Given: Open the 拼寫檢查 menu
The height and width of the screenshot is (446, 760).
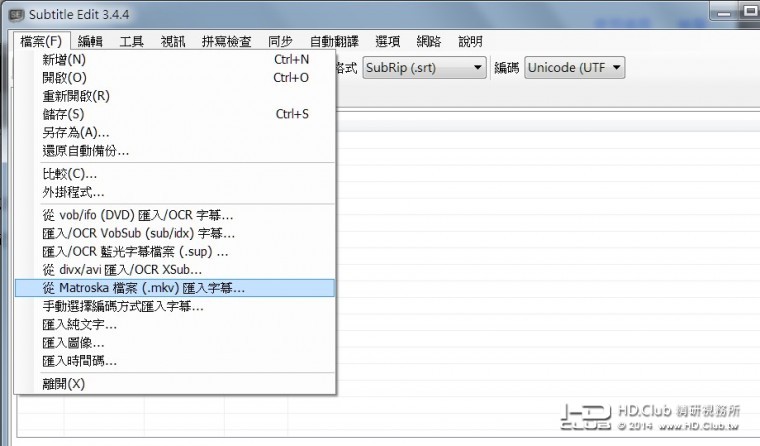Looking at the screenshot, I should (x=226, y=41).
